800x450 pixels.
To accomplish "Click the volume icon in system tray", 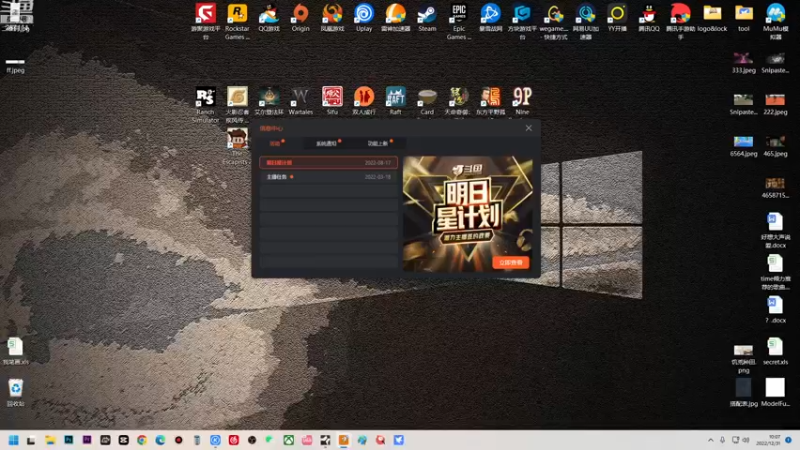I will (x=746, y=440).
